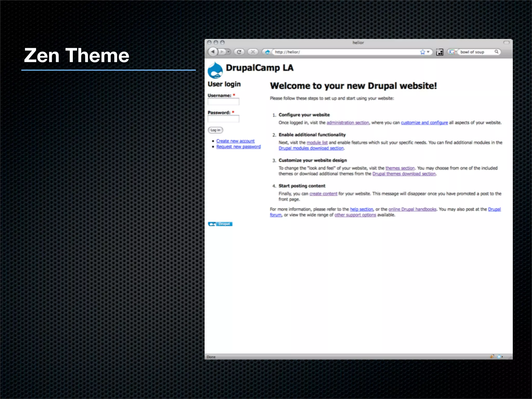Follow the customize and configure link
Screen dimensions: 532x399
click(424, 123)
